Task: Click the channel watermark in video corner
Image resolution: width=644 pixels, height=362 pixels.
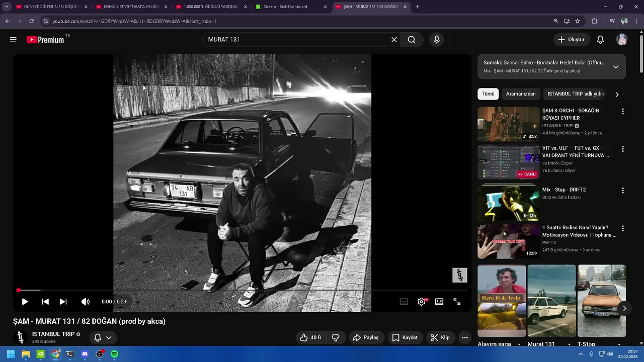Action: 459,275
